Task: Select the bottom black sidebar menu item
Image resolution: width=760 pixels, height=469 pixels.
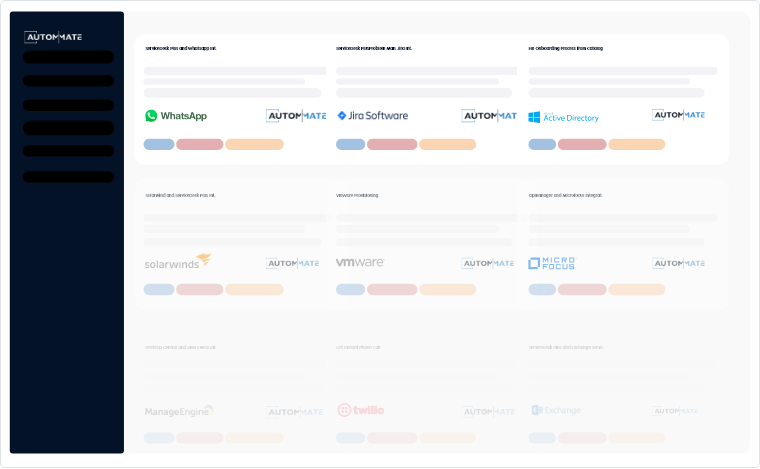Action: 68,177
